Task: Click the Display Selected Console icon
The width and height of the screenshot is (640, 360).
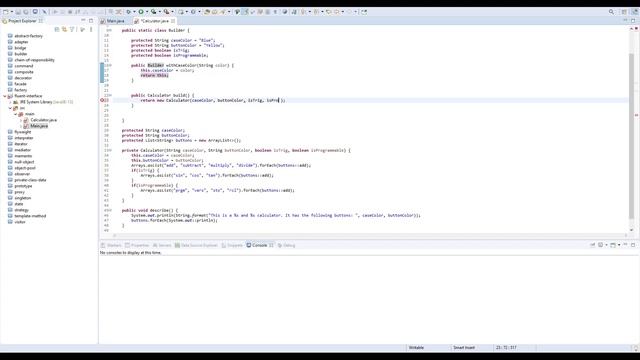Action: (601, 245)
